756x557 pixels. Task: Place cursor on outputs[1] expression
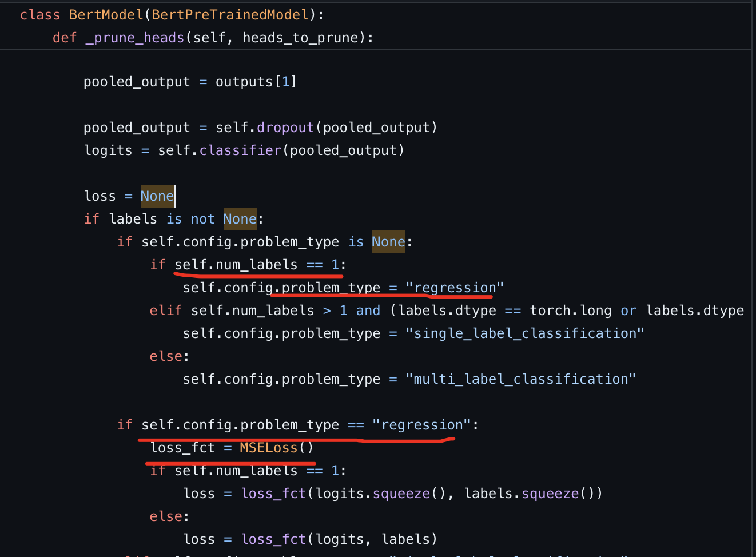[256, 82]
